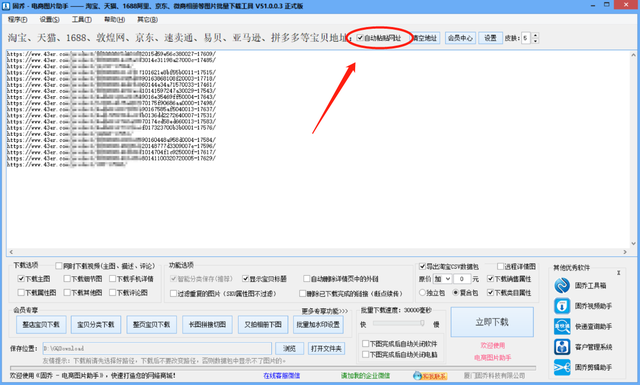Image resolution: width=640 pixels, height=385 pixels.
Task: Launch 固乔剪辑助手 scissors icon
Action: (x=562, y=367)
